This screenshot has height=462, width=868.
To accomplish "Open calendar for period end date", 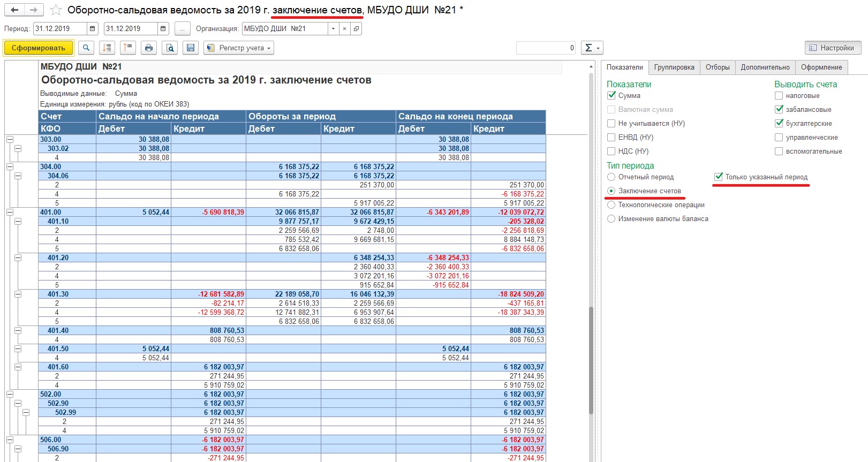I will 163,29.
